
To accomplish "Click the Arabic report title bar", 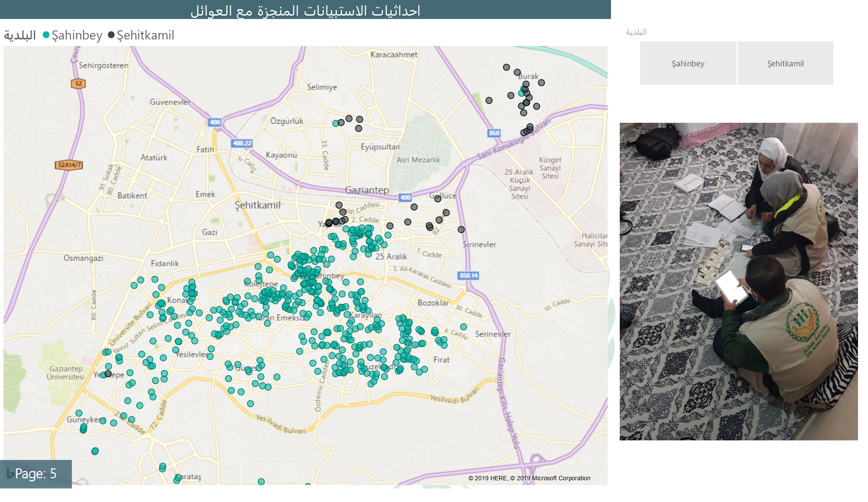I will click(x=305, y=10).
